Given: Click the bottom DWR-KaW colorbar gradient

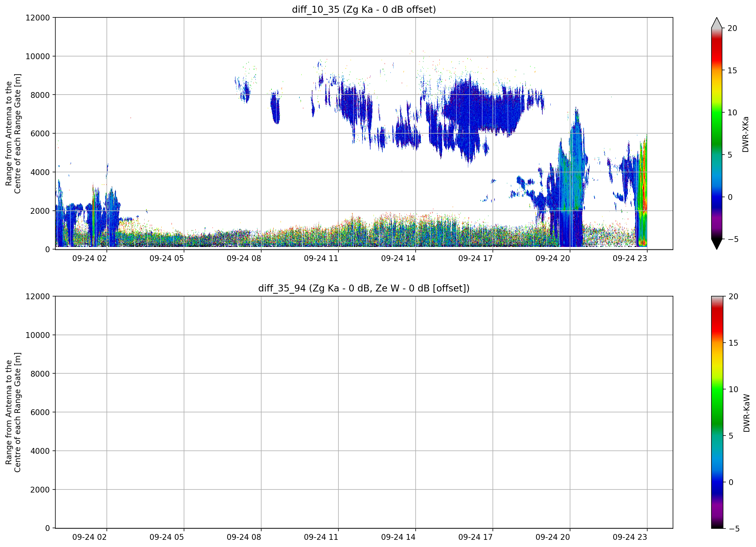Looking at the screenshot, I should (717, 412).
